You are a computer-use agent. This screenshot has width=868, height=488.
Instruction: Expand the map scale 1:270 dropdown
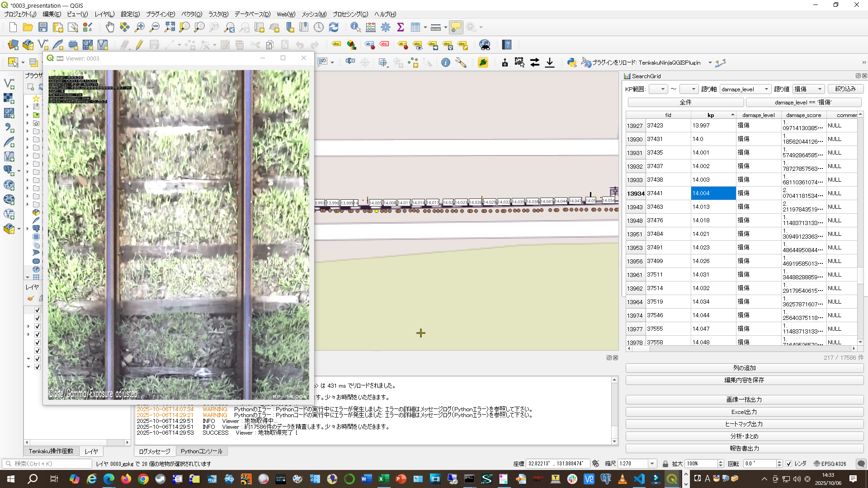coord(652,464)
